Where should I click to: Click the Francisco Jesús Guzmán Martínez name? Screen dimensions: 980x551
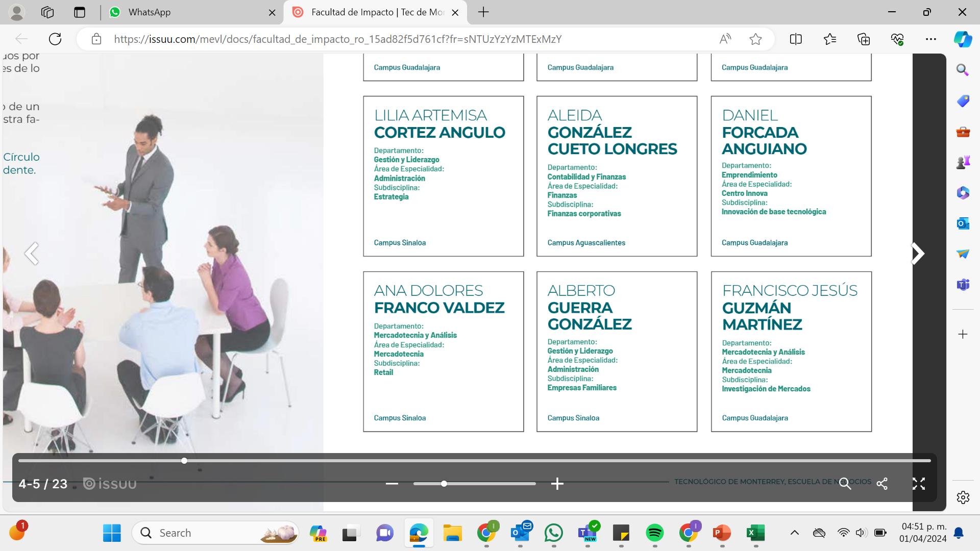(x=790, y=308)
